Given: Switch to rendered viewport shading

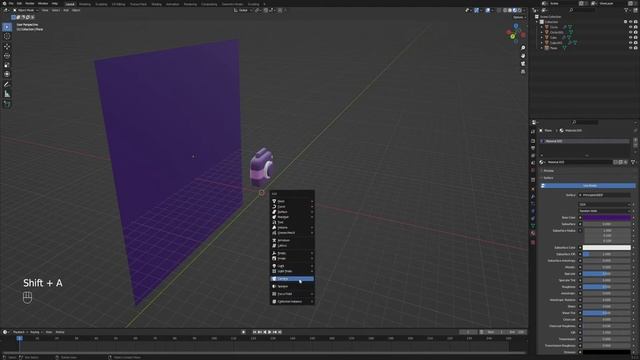Looking at the screenshot, I should coord(520,10).
